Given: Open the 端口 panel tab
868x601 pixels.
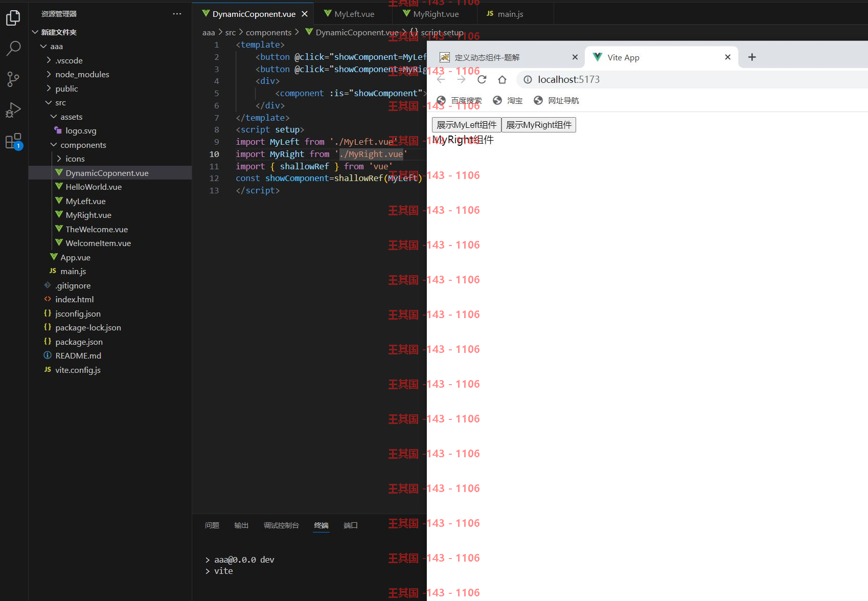Looking at the screenshot, I should pyautogui.click(x=351, y=525).
